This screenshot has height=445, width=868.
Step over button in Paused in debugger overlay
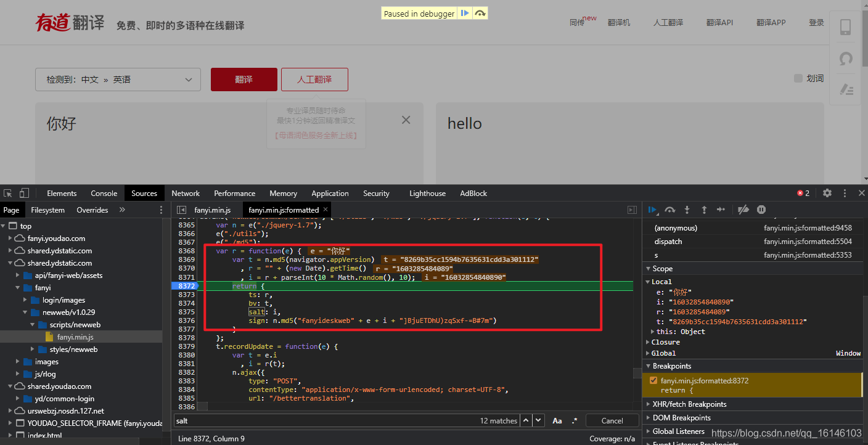click(480, 13)
